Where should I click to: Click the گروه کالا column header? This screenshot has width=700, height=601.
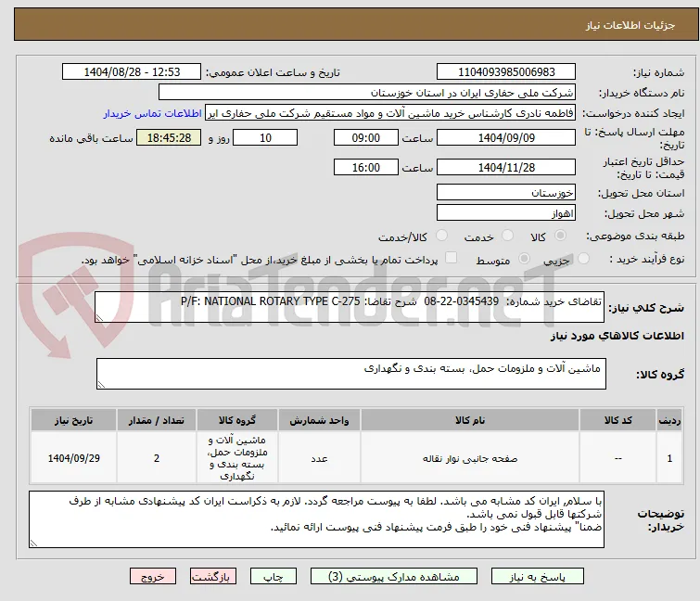point(237,420)
